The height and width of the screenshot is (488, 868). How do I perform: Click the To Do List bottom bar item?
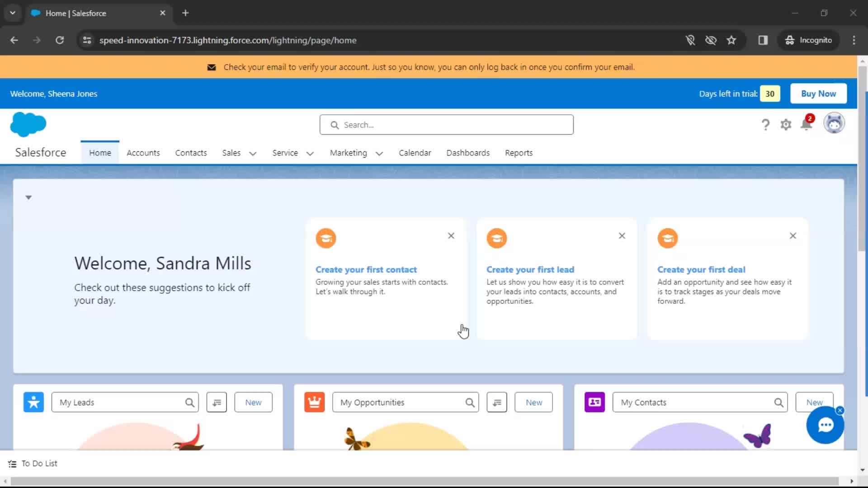tap(33, 464)
